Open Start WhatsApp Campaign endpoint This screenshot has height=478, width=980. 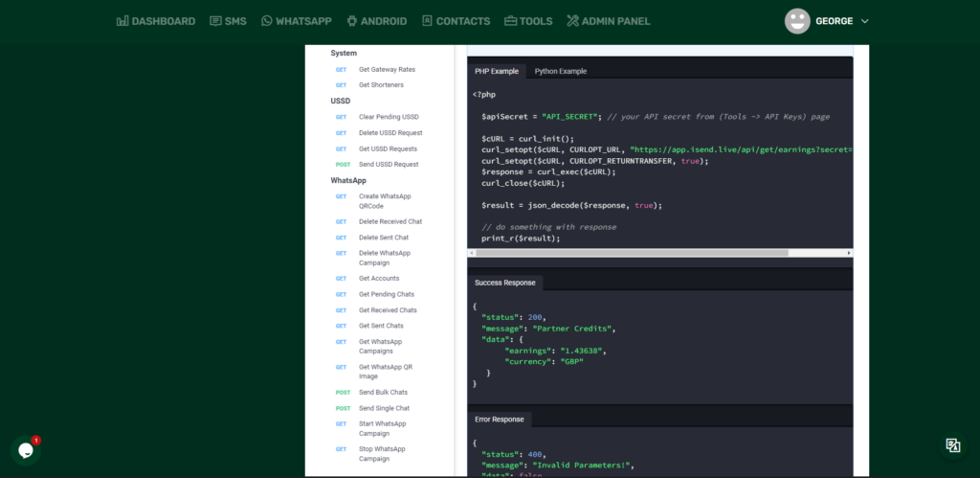[x=383, y=428]
